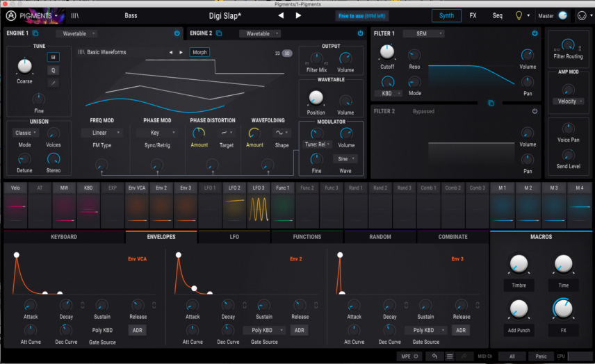This screenshot has height=364, width=595.
Task: Select the Func 1 modulation source slot
Action: 283,205
